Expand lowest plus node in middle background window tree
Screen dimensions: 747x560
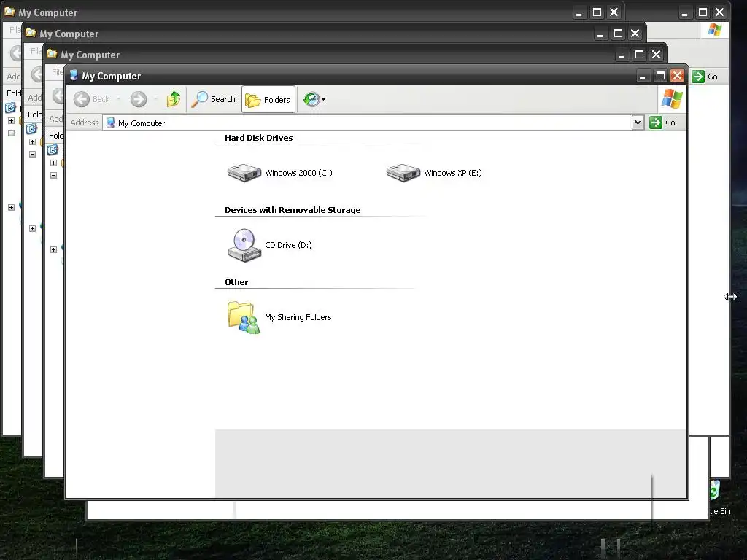[x=32, y=228]
